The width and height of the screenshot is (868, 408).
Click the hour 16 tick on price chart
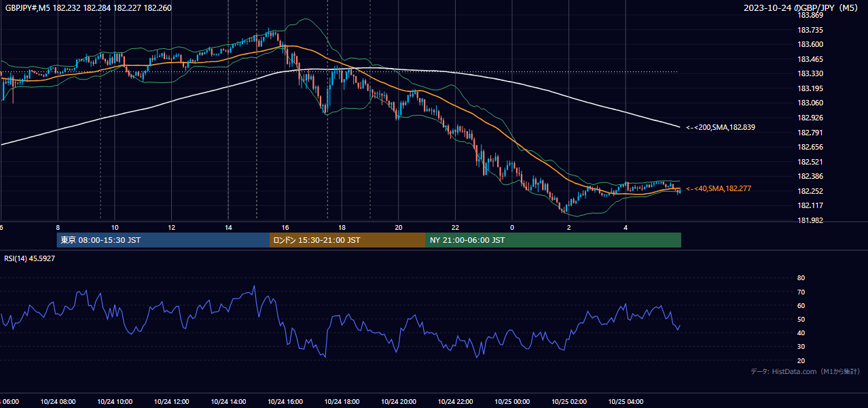pos(285,228)
